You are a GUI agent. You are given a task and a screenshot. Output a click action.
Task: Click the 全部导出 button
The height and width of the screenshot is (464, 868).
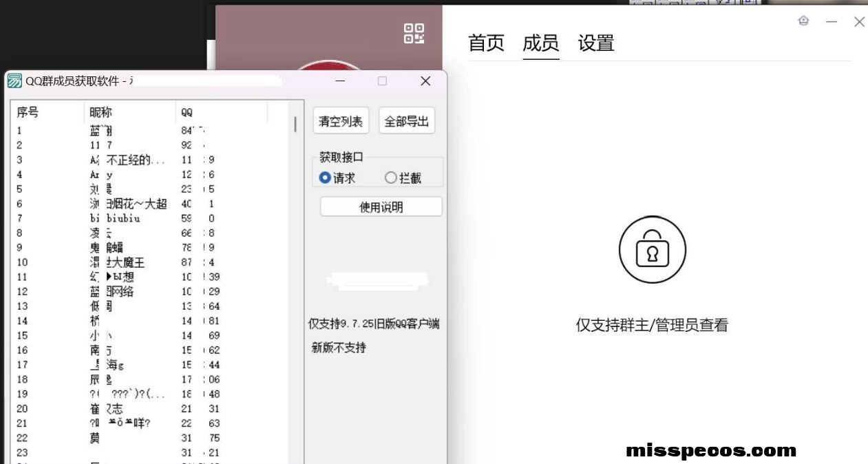coord(407,121)
